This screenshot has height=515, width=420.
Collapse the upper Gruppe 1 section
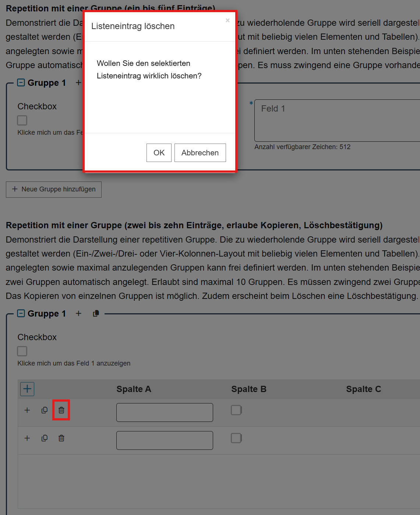pos(21,83)
